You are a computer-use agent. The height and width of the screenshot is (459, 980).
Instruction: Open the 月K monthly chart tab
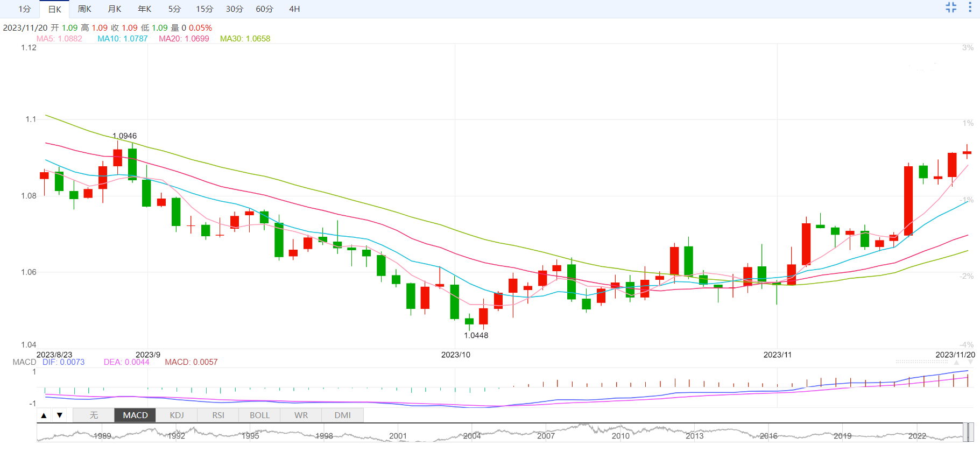pyautogui.click(x=115, y=9)
